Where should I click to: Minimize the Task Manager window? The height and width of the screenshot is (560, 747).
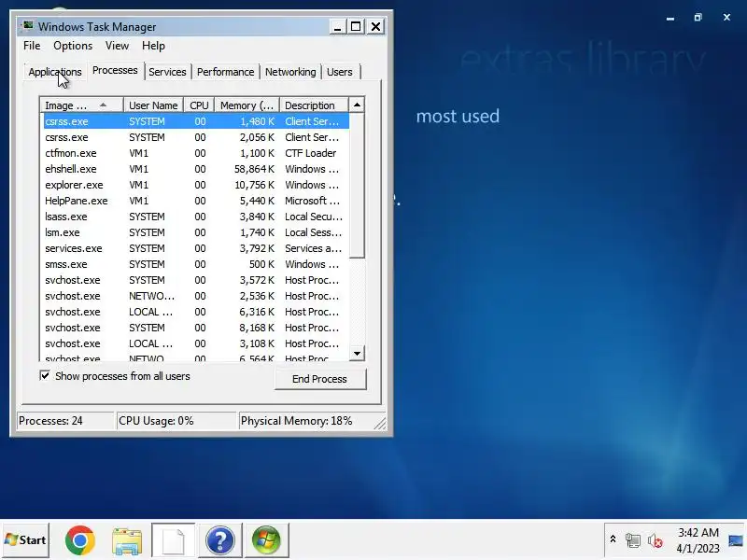coord(337,27)
